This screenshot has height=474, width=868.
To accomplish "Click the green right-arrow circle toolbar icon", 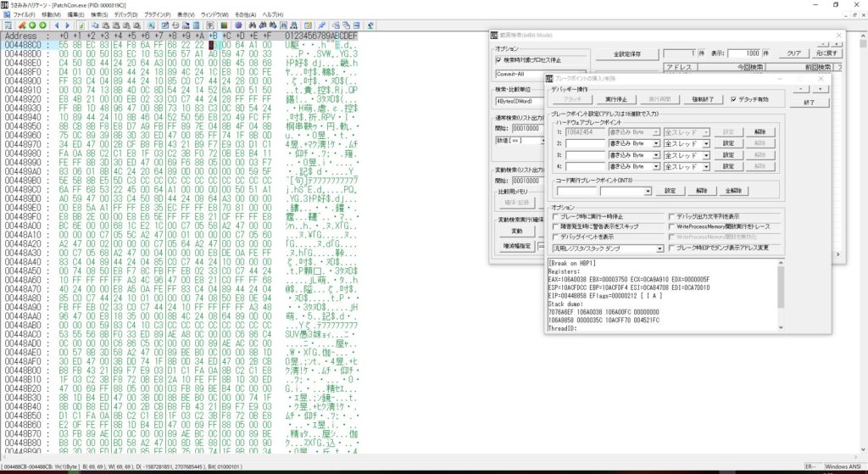I will coord(42,25).
